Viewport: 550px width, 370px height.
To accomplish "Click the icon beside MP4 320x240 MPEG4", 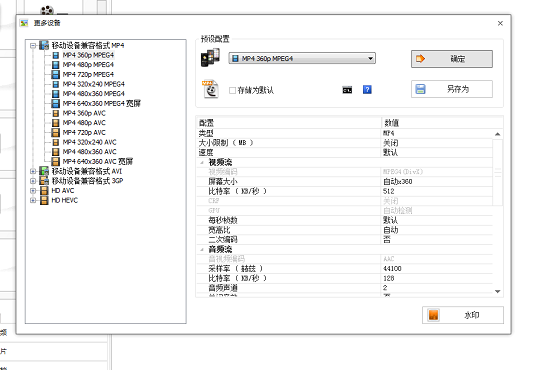I will coord(55,84).
